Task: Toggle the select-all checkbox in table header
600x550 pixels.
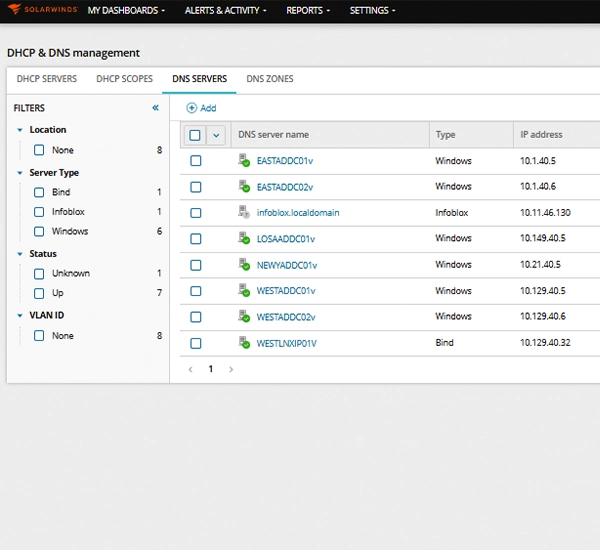Action: (x=195, y=135)
